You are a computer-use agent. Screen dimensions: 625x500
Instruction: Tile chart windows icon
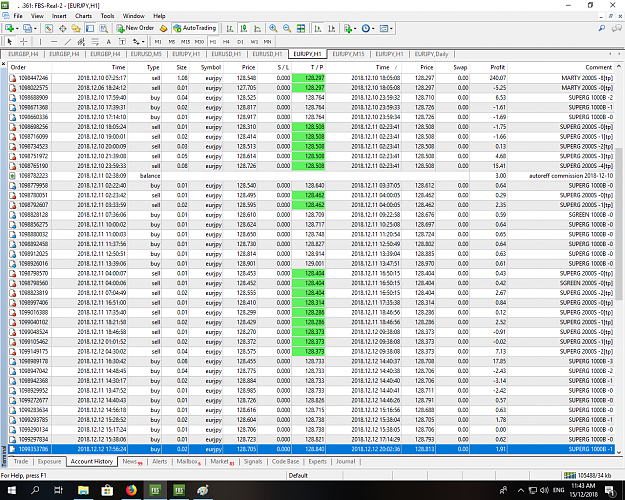pos(301,28)
